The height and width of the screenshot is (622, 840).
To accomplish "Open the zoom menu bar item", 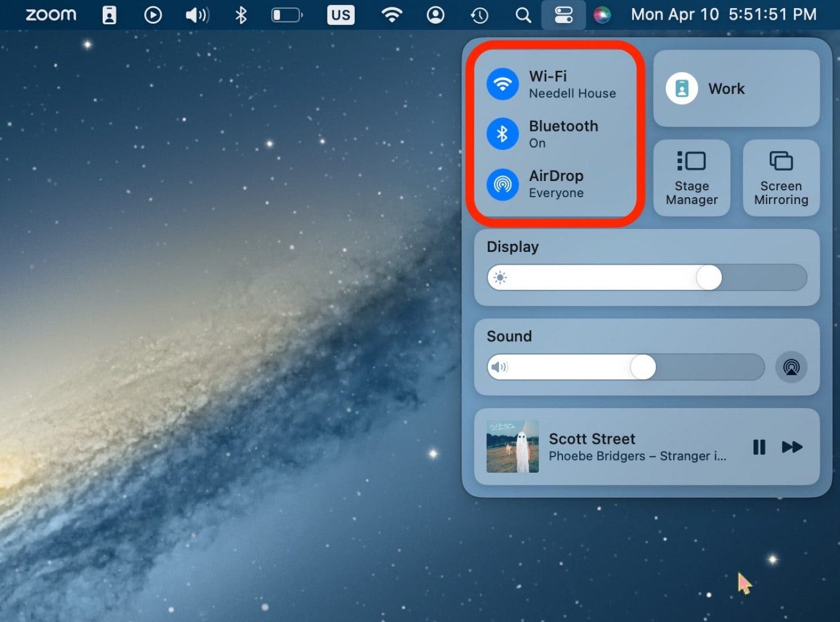I will click(x=51, y=14).
